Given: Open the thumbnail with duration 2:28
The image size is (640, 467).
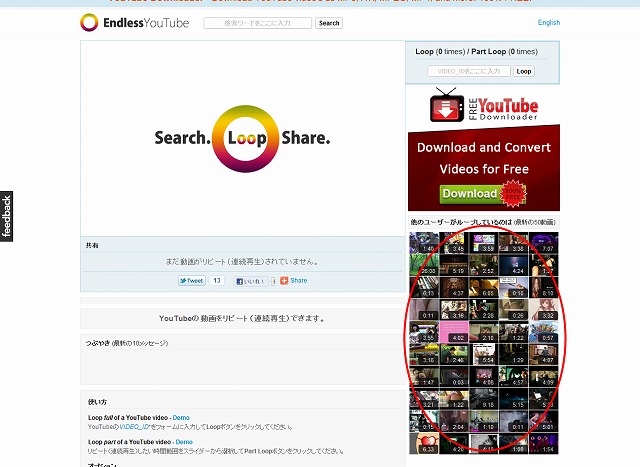Looking at the screenshot, I should 484,310.
